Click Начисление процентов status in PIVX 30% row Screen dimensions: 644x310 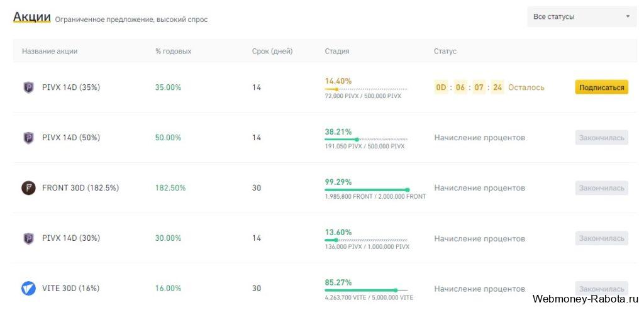point(479,238)
